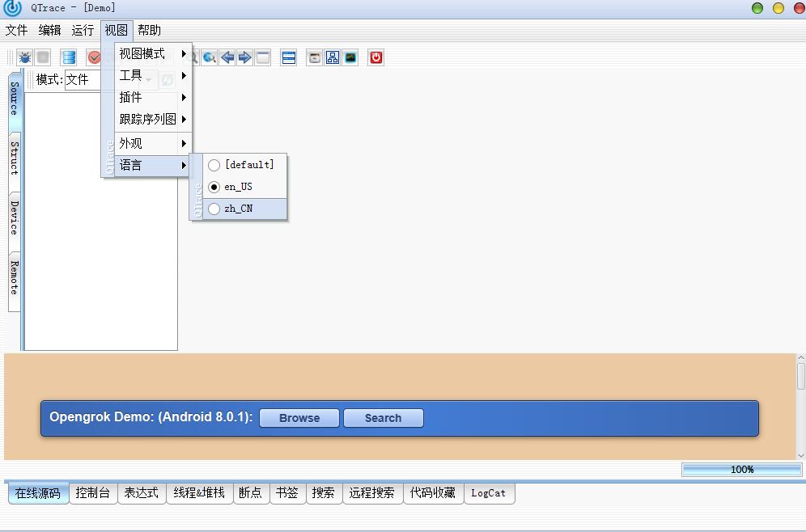Click the bug debug icon in toolbar

point(25,57)
